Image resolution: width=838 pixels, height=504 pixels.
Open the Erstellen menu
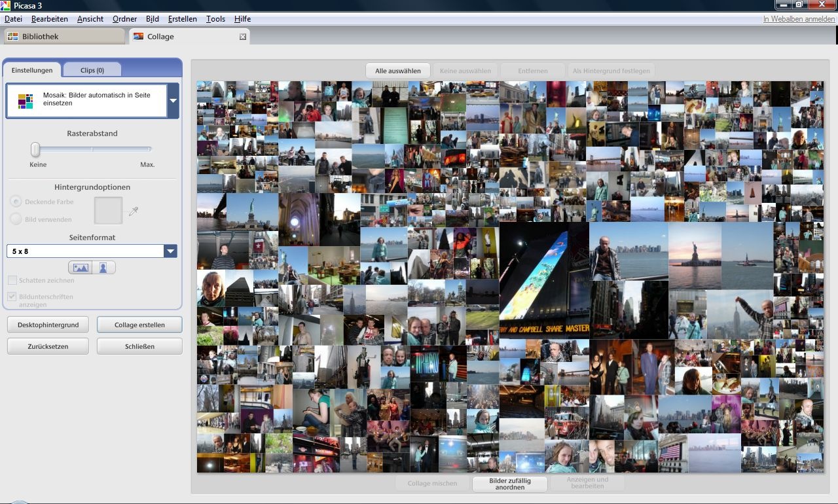182,19
